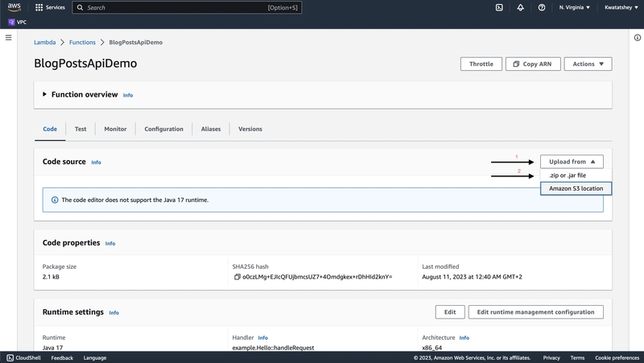Image resolution: width=644 pixels, height=363 pixels.
Task: Click Language in the footer
Action: pos(95,358)
